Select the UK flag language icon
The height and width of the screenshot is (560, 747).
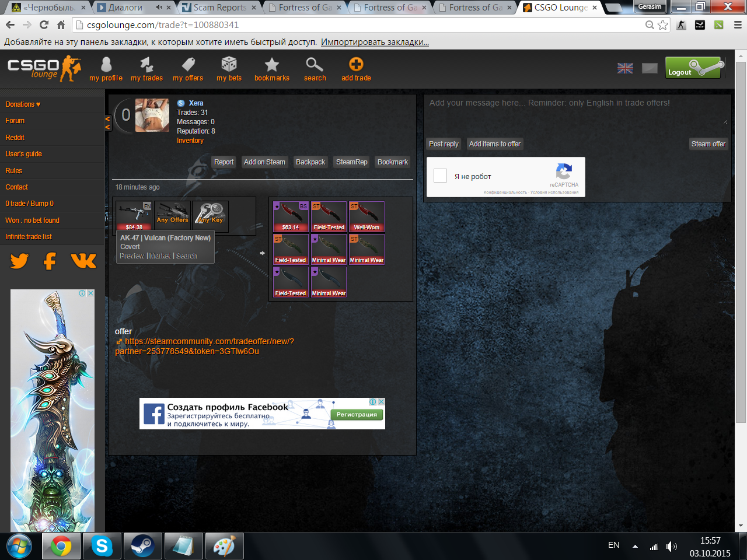(x=625, y=68)
